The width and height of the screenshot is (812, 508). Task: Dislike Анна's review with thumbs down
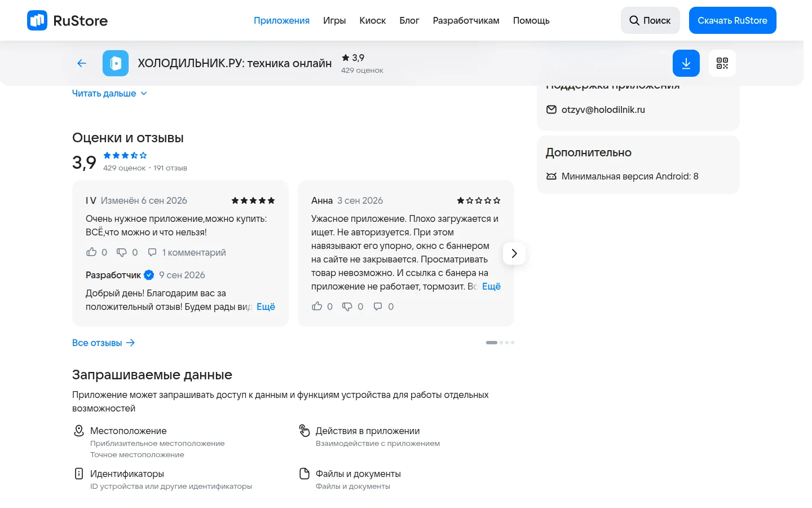tap(347, 306)
